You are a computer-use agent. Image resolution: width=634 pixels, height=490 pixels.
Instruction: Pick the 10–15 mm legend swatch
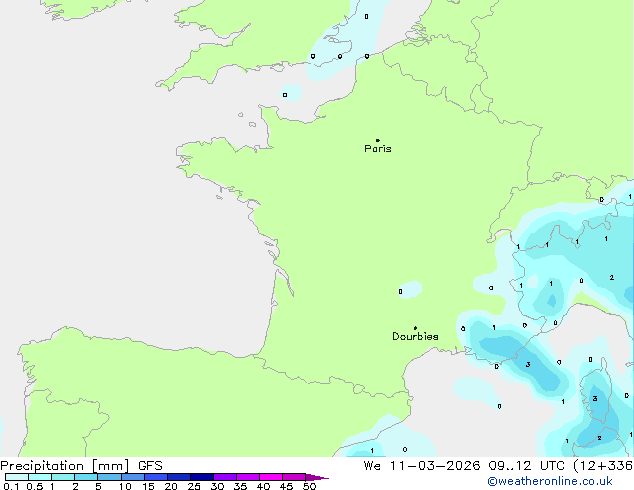click(x=132, y=477)
